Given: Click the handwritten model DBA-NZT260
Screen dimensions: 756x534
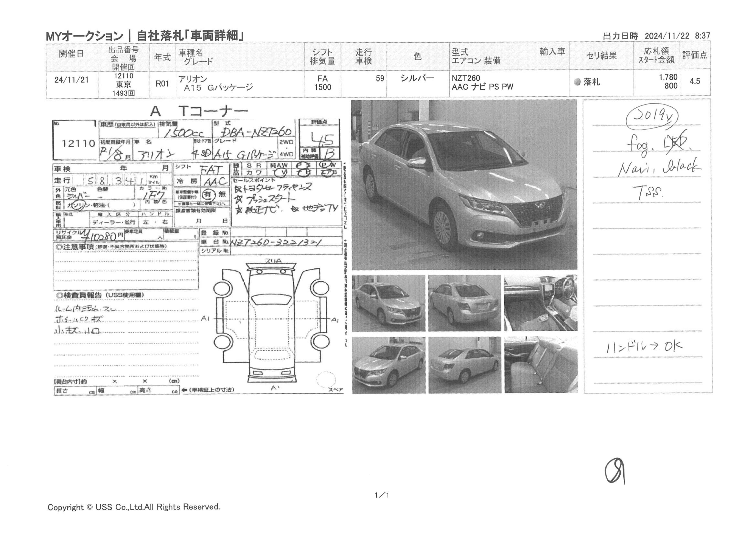Looking at the screenshot, I should point(256,132).
